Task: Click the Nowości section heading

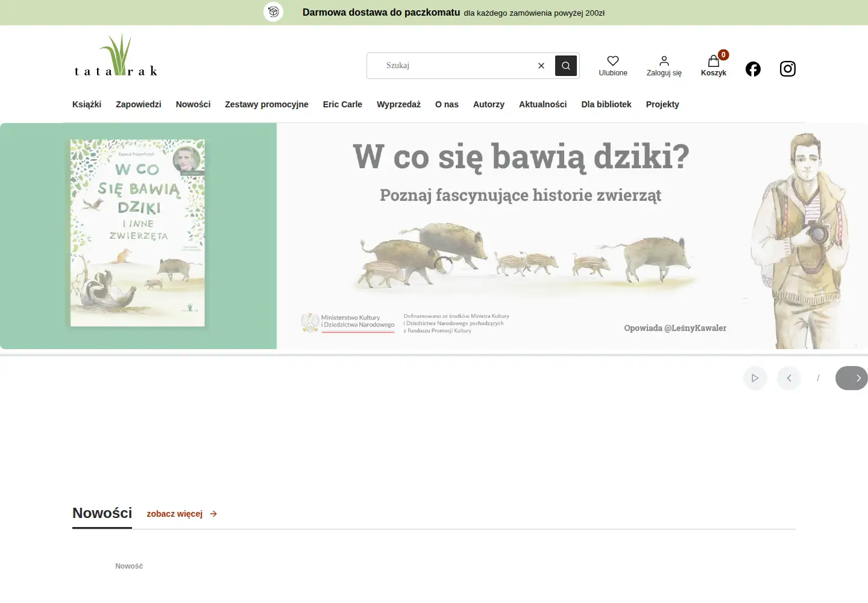Action: tap(102, 513)
